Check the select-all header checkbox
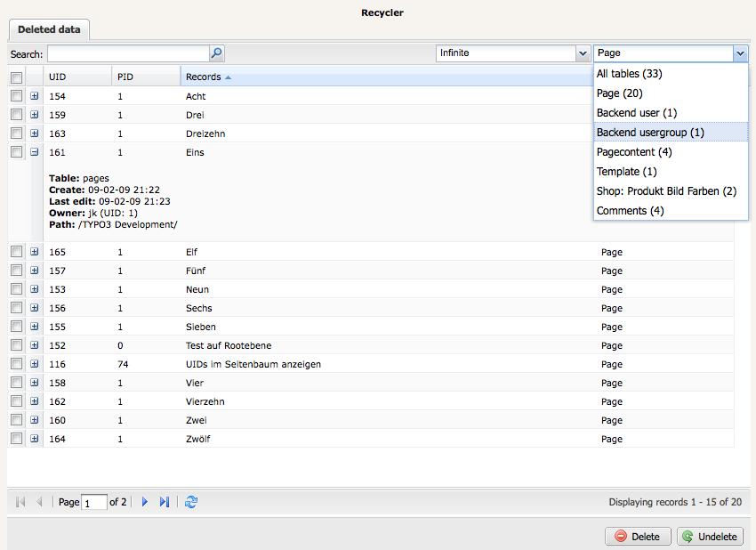The height and width of the screenshot is (550, 756). pos(16,77)
